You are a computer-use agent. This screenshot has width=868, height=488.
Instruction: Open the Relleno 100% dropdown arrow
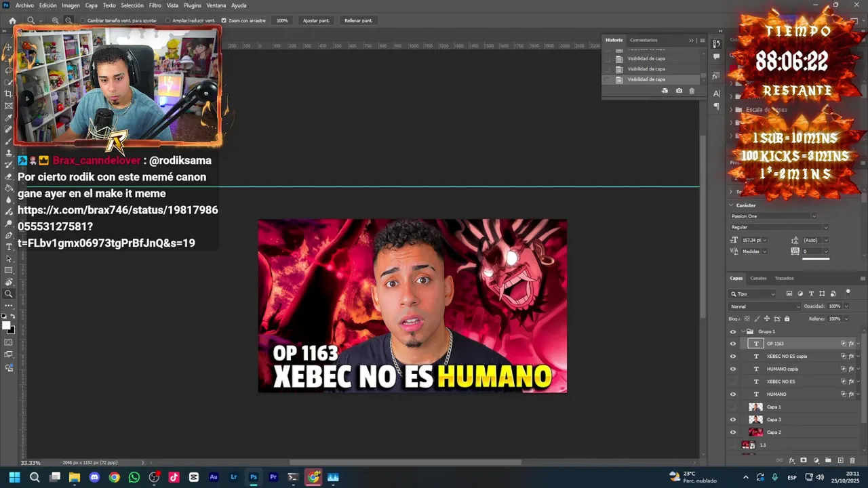pos(845,319)
